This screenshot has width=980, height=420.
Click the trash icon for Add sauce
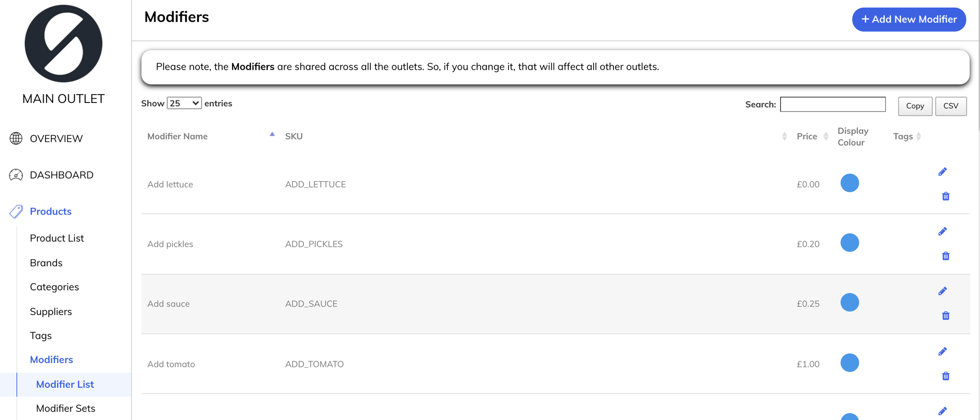[x=945, y=316]
